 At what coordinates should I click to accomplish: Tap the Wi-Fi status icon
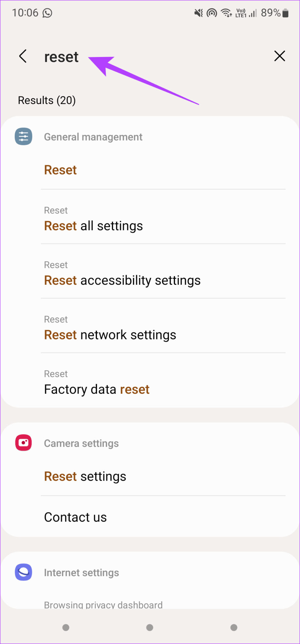coord(227,13)
